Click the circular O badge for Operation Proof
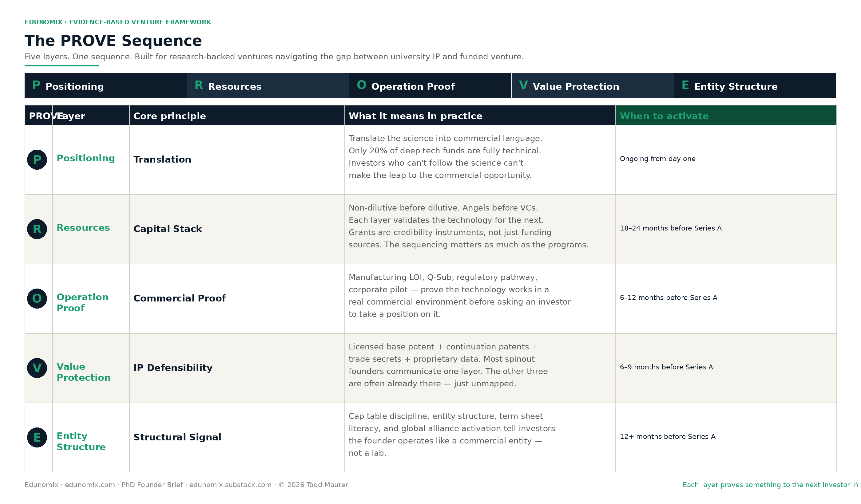This screenshot has width=861, height=504. click(x=37, y=298)
